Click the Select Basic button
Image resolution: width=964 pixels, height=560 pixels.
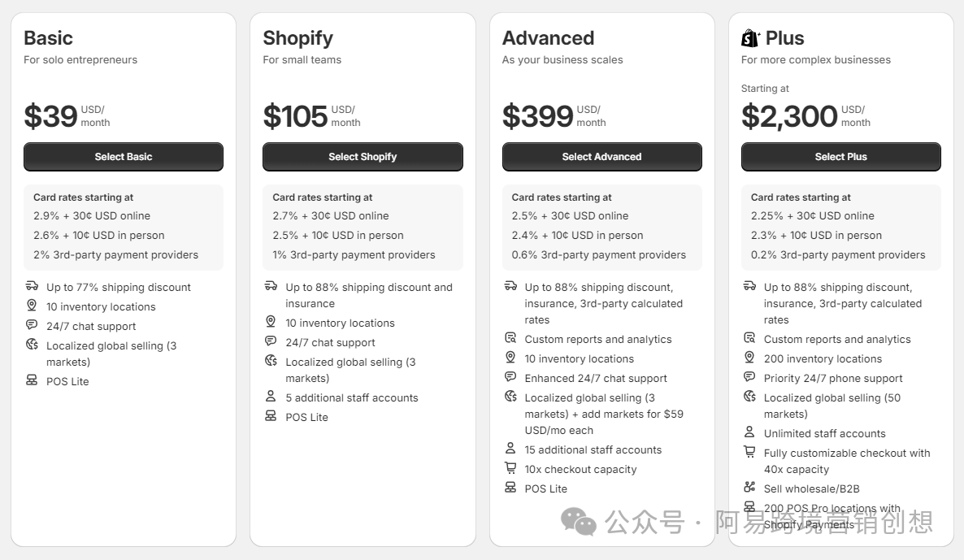[x=124, y=157]
